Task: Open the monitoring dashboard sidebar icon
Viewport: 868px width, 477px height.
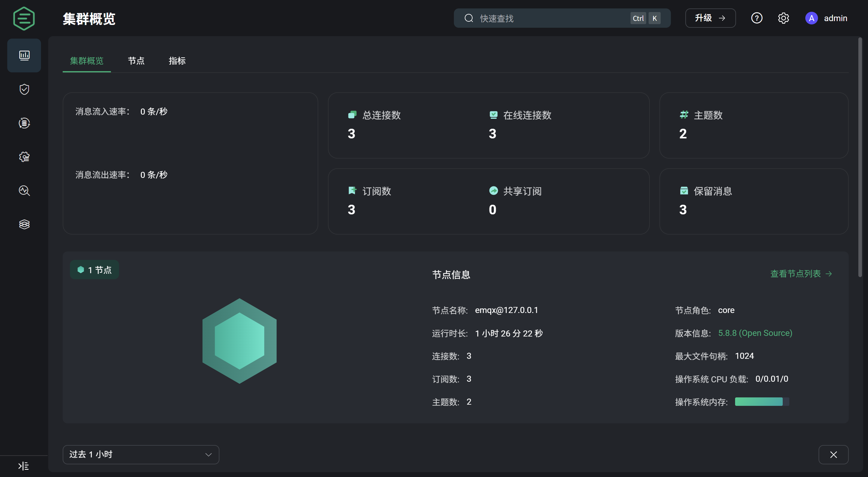Action: click(24, 55)
